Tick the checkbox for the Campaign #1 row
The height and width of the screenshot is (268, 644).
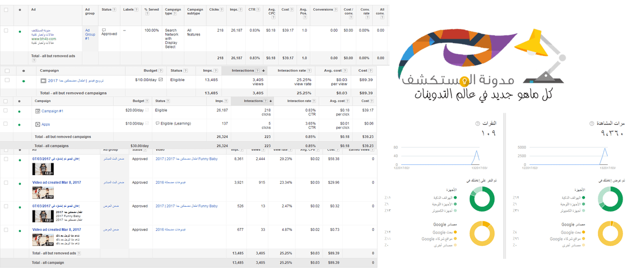click(6, 111)
